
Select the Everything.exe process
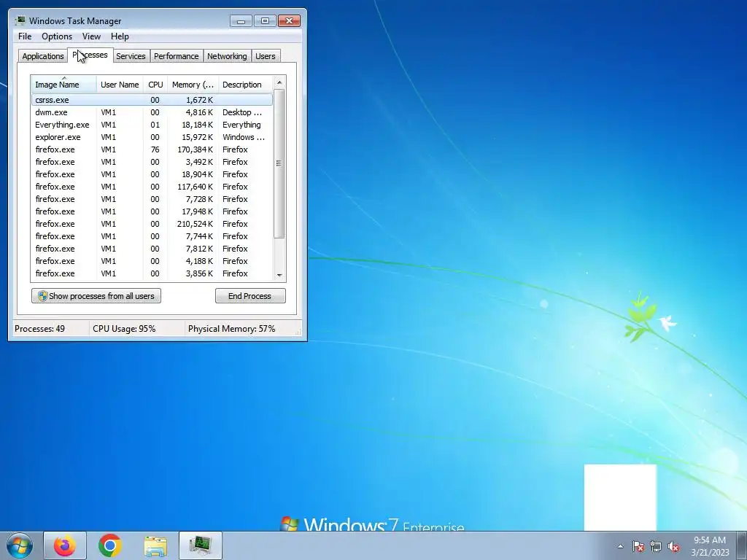tap(152, 125)
